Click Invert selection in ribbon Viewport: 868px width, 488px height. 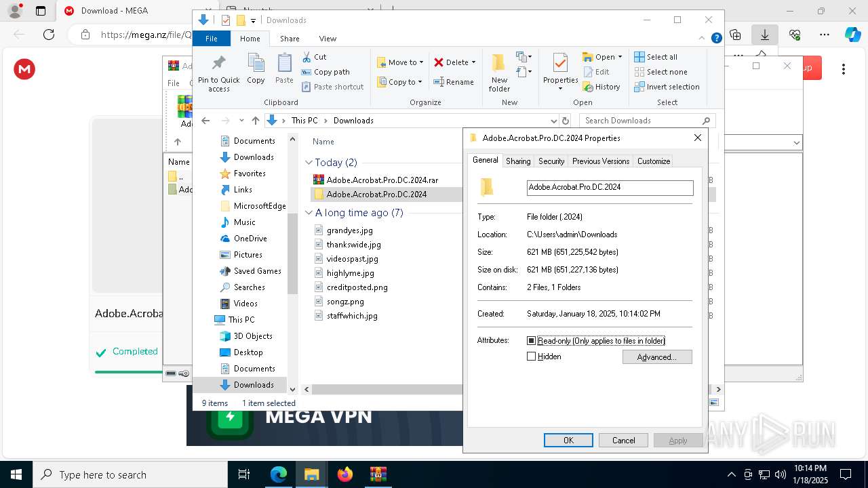coord(667,87)
